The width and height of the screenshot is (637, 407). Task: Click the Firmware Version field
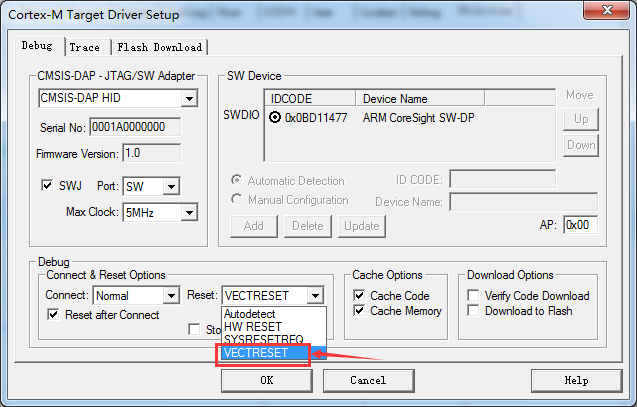(152, 153)
